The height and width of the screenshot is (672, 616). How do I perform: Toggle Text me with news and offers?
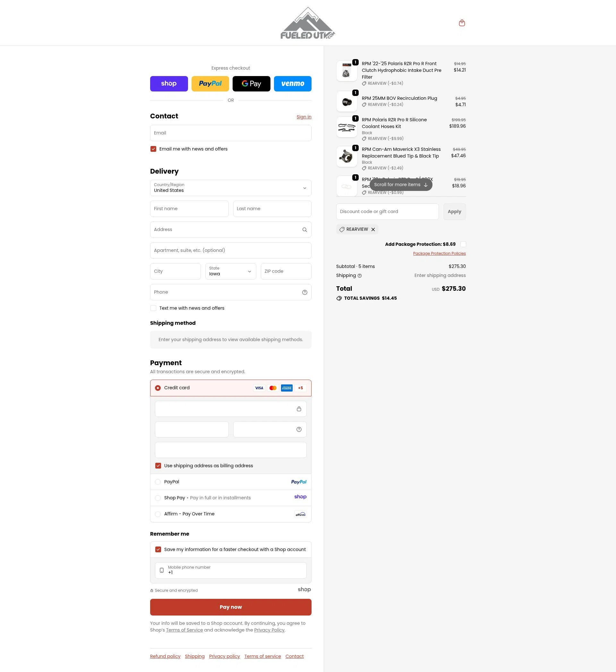[x=153, y=308]
